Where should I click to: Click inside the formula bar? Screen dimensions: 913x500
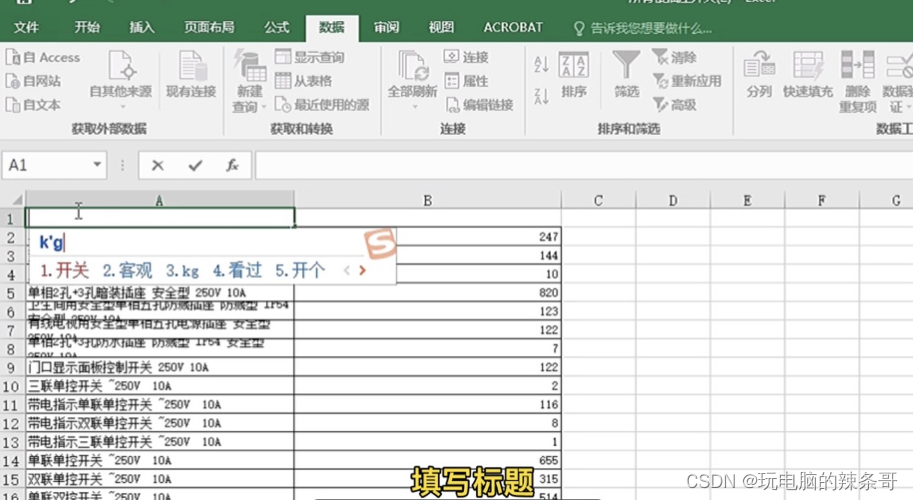583,165
